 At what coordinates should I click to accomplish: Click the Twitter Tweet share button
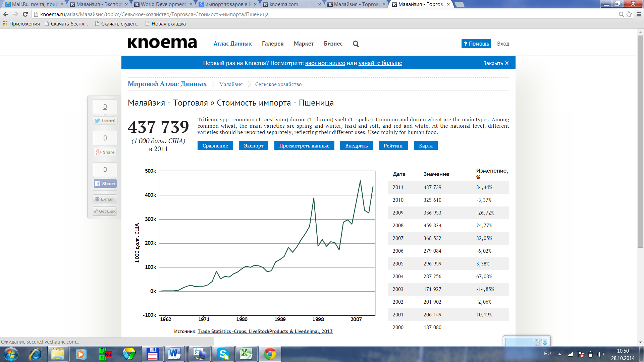coord(105,121)
